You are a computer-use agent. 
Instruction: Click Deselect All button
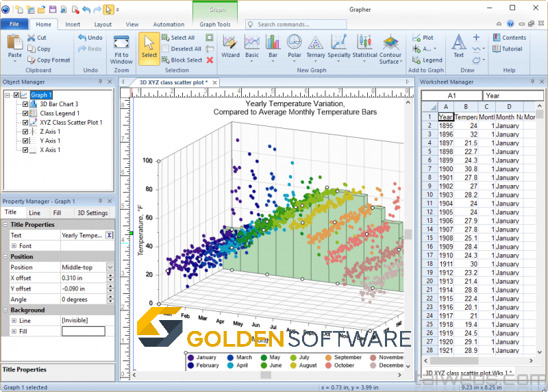click(182, 49)
